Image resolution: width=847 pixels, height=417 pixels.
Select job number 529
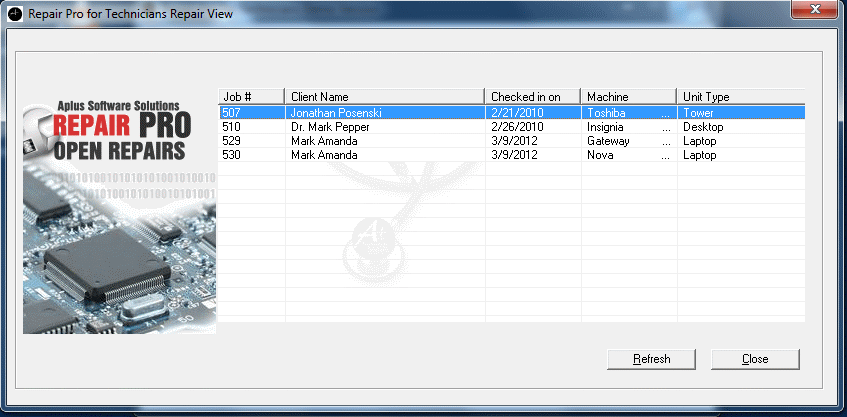click(231, 141)
